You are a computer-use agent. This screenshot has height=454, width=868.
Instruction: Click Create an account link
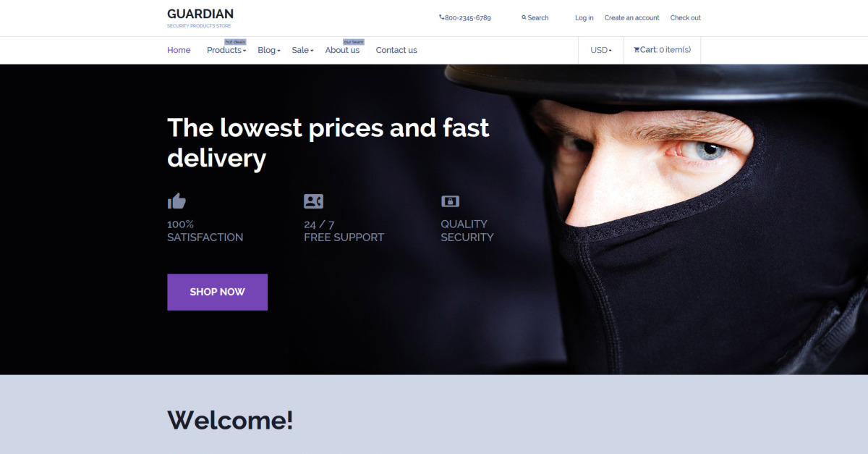(632, 17)
